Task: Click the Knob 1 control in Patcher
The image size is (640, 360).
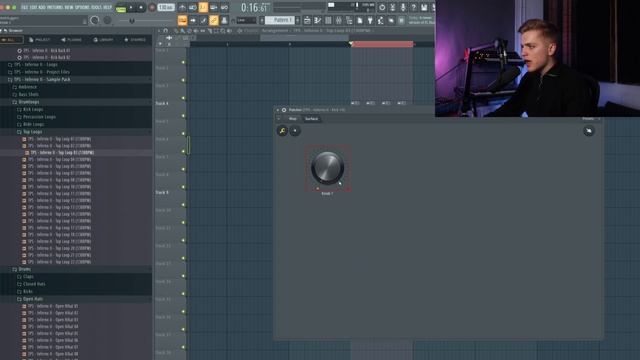Action: click(327, 168)
